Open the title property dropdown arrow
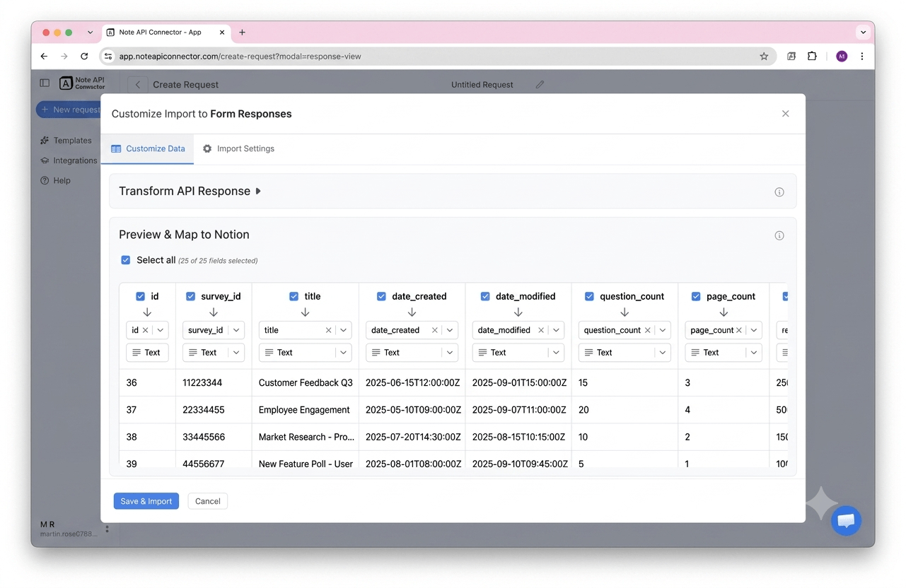Viewport: 906px width, 588px height. pos(343,330)
